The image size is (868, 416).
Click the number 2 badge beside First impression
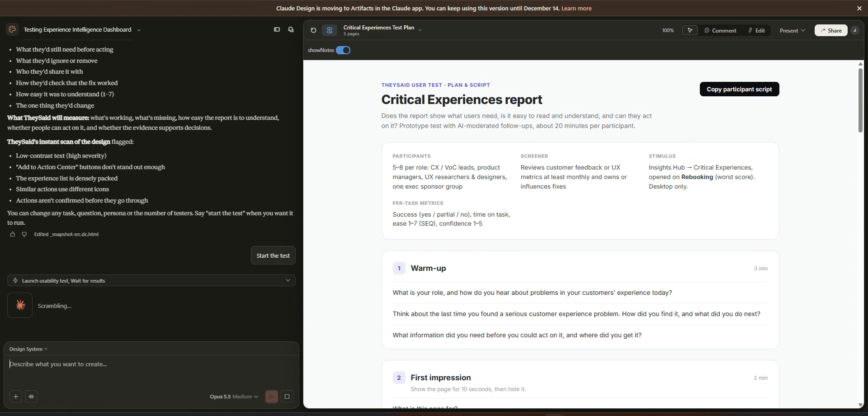(399, 378)
